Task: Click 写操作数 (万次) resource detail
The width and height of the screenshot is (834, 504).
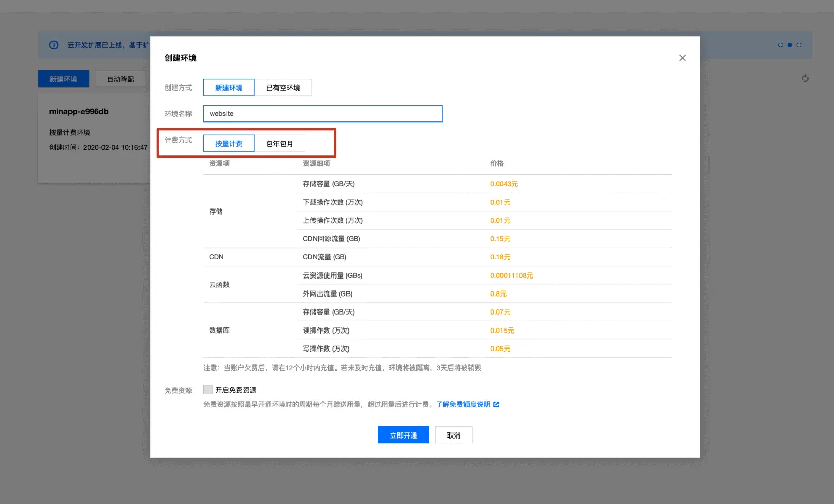Action: click(x=326, y=349)
